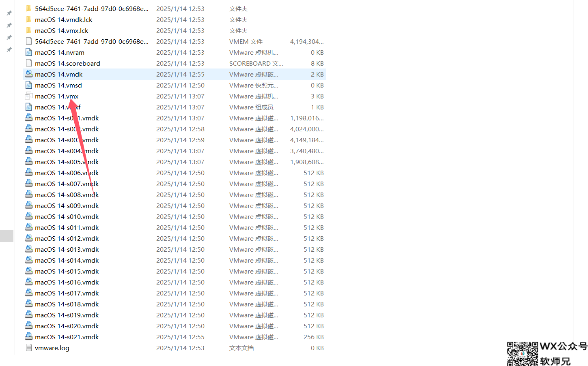Viewport: 588px width, 366px height.
Task: Click the 564d5ece file name of type VMEM
Action: click(92, 41)
